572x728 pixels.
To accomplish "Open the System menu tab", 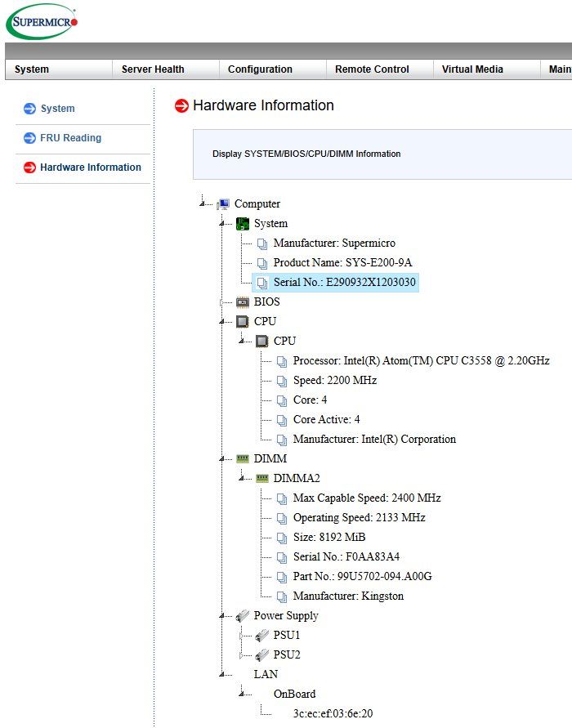I will 59,69.
